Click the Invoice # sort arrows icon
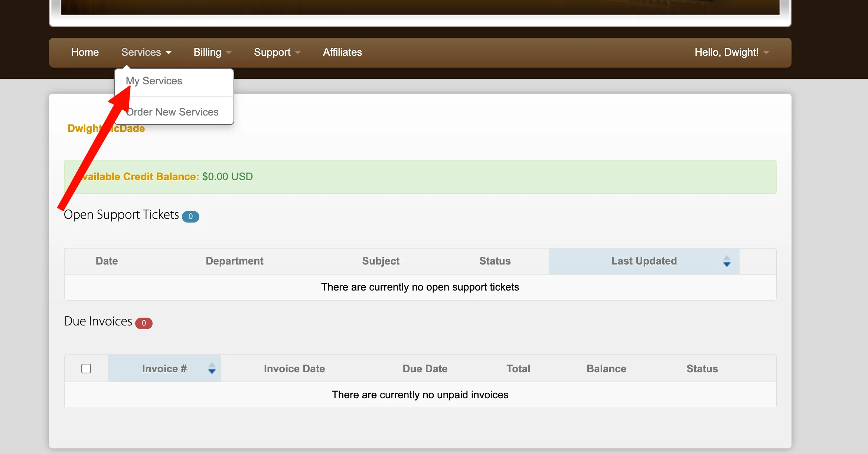The width and height of the screenshot is (868, 454). pos(212,369)
